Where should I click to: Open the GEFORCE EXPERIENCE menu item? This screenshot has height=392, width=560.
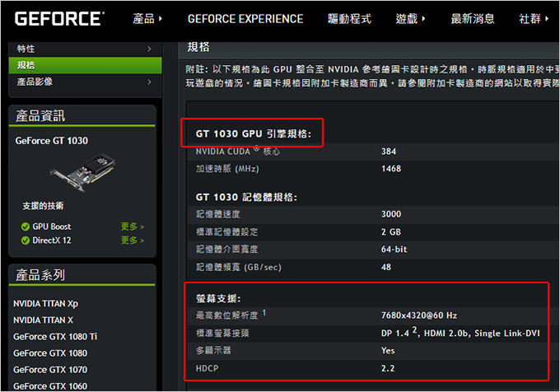(x=245, y=19)
